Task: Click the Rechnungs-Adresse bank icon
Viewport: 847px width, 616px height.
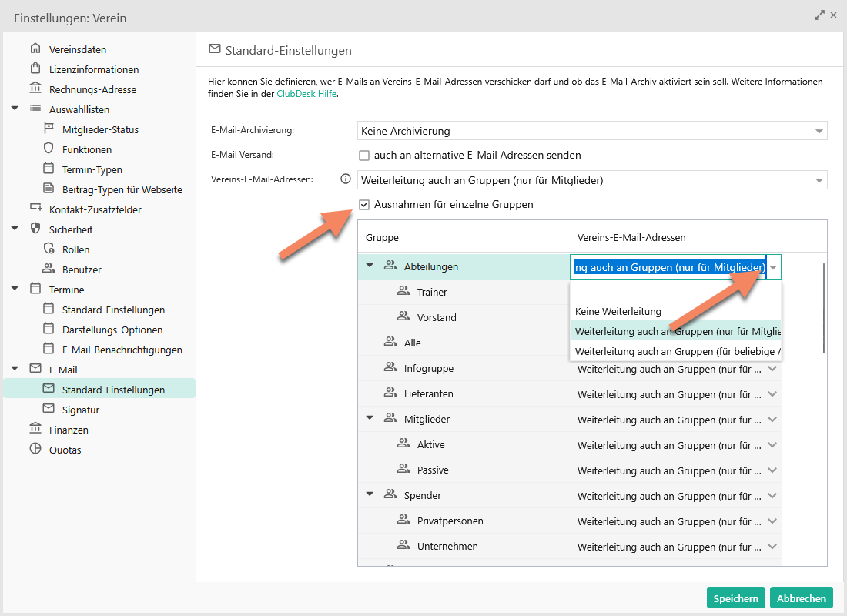Action: pyautogui.click(x=35, y=89)
